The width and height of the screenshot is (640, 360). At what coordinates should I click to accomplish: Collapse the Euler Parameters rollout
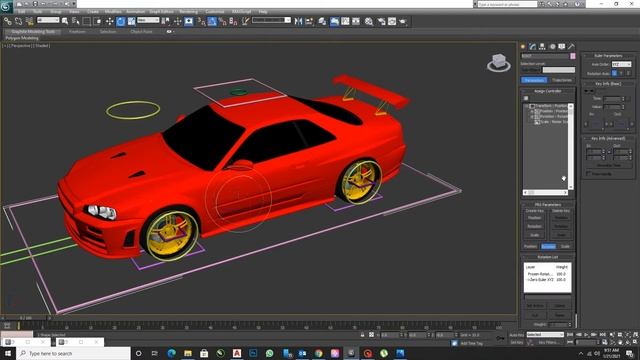click(608, 56)
